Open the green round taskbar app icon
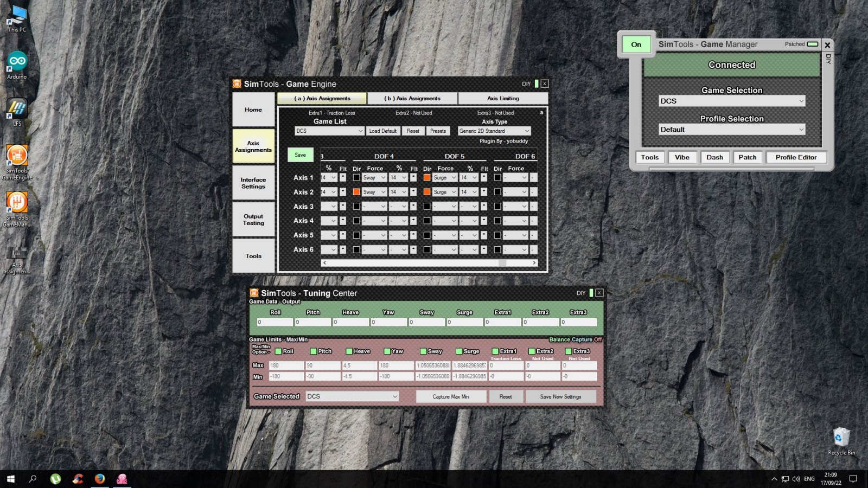The image size is (868, 488). pos(55,479)
